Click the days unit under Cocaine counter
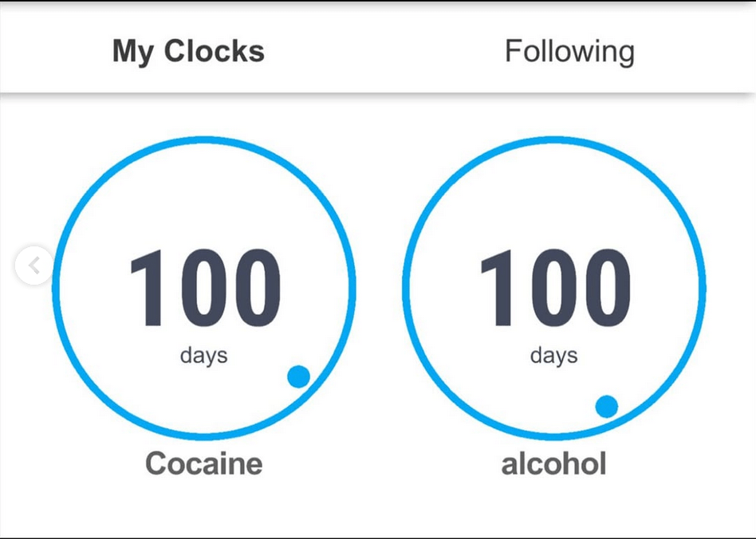 click(x=204, y=355)
